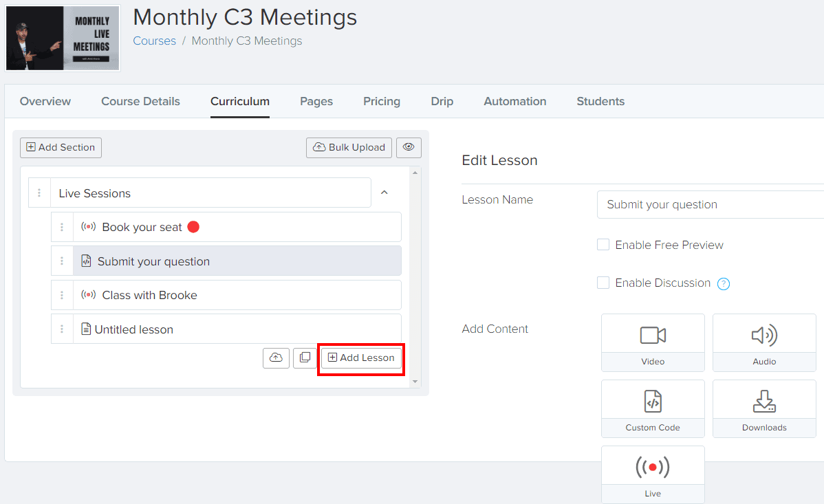Select the Class with Brooke lesson
824x504 pixels.
[149, 295]
